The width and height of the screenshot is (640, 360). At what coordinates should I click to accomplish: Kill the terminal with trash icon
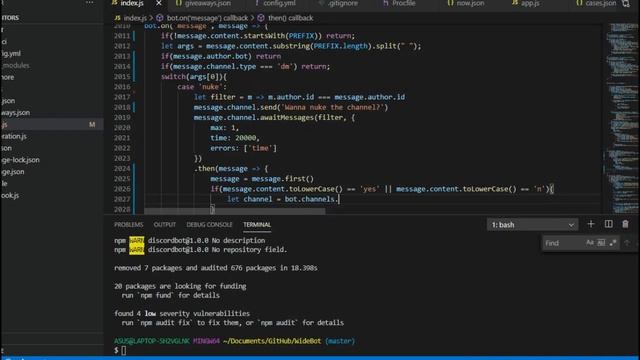[x=625, y=224]
